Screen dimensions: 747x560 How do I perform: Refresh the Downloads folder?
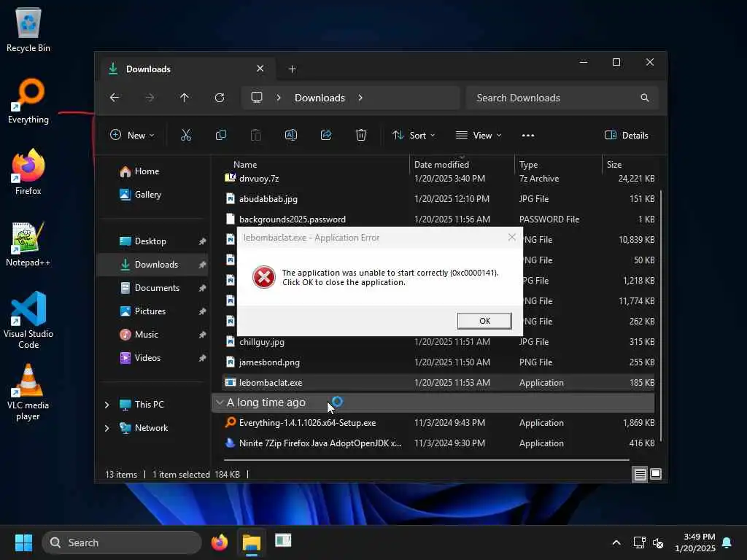tap(220, 98)
